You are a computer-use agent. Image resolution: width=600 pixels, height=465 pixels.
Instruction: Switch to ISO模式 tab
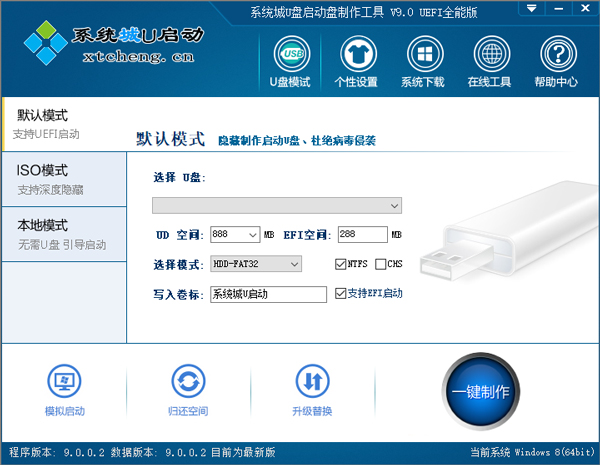point(64,179)
